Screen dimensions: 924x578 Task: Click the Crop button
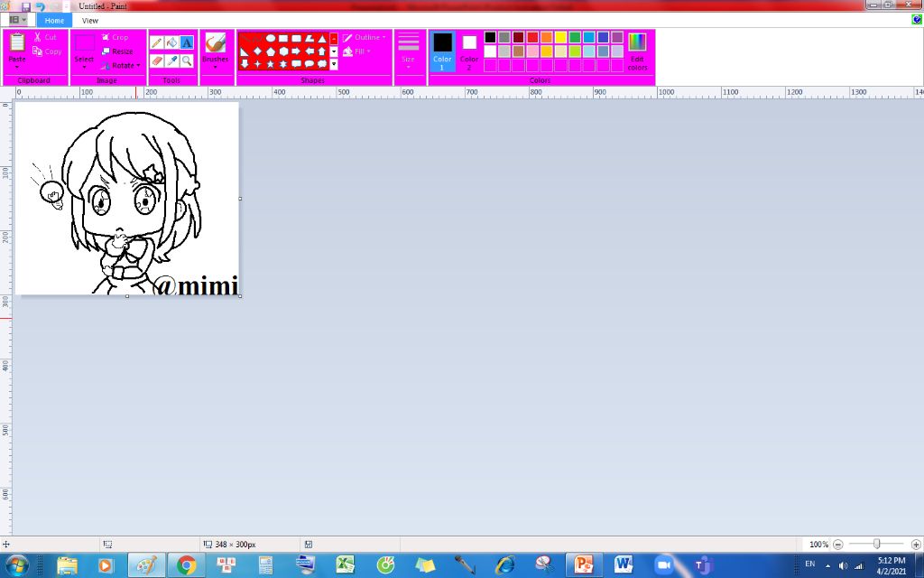pos(115,37)
